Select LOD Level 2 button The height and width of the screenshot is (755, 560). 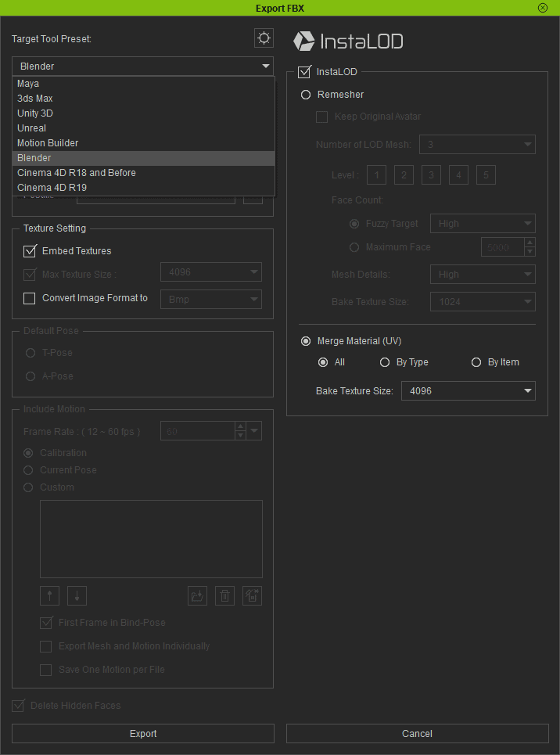tap(404, 175)
